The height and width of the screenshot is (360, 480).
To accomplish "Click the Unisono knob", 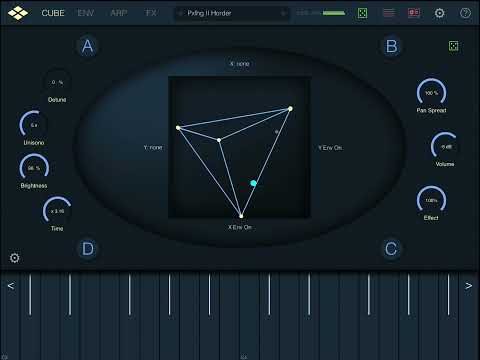I will click(34, 125).
